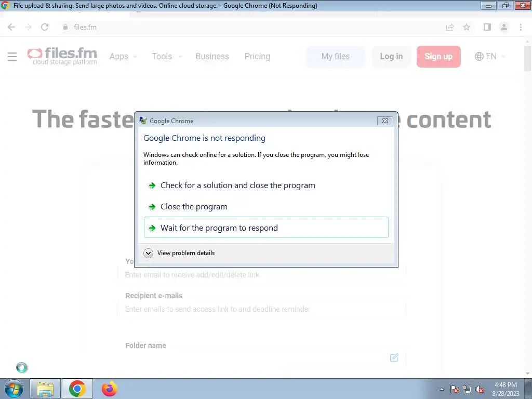Open the Tools dropdown menu

167,56
